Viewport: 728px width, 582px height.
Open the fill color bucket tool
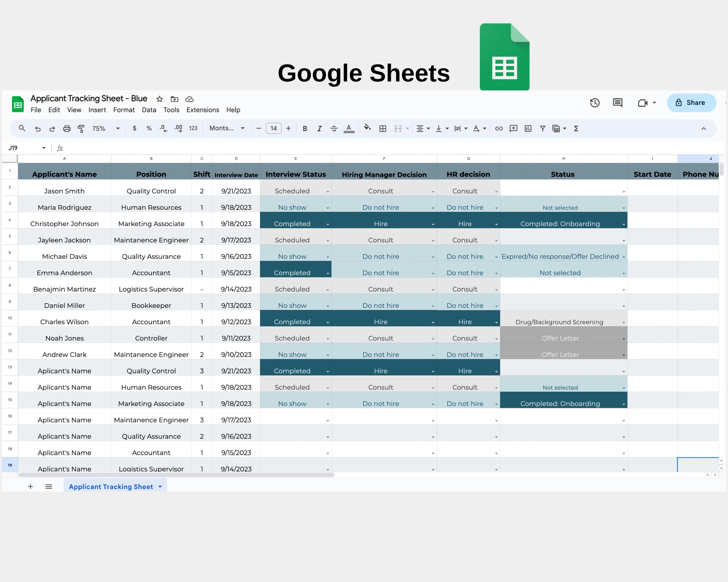tap(367, 128)
